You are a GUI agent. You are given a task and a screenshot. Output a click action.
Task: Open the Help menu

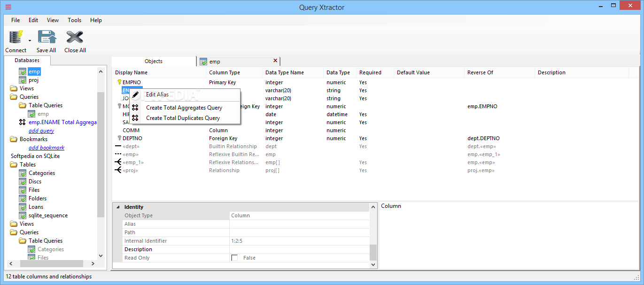(96, 20)
